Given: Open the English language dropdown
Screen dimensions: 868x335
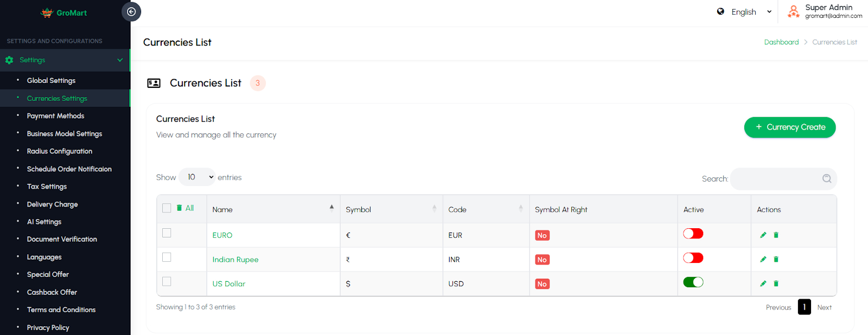Looking at the screenshot, I should pyautogui.click(x=744, y=12).
